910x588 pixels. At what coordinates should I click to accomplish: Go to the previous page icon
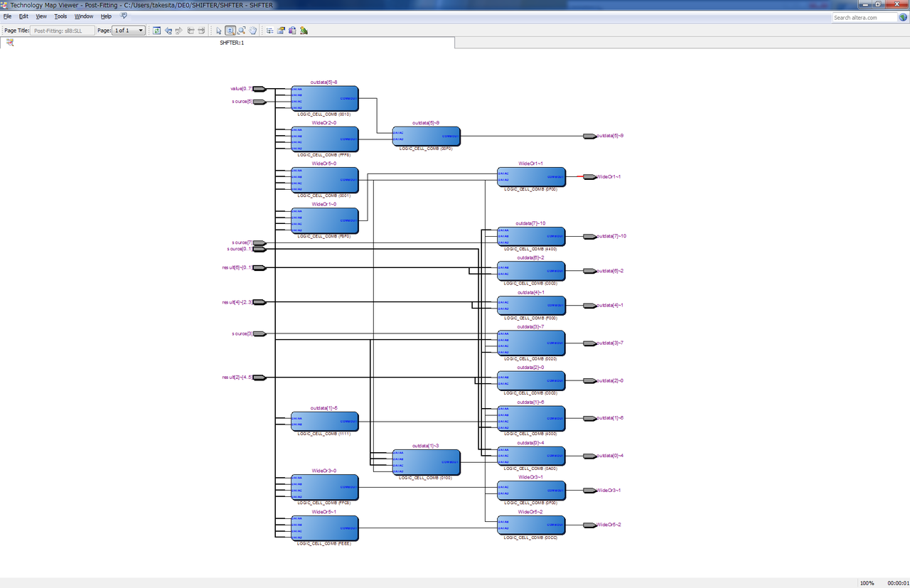(x=191, y=31)
